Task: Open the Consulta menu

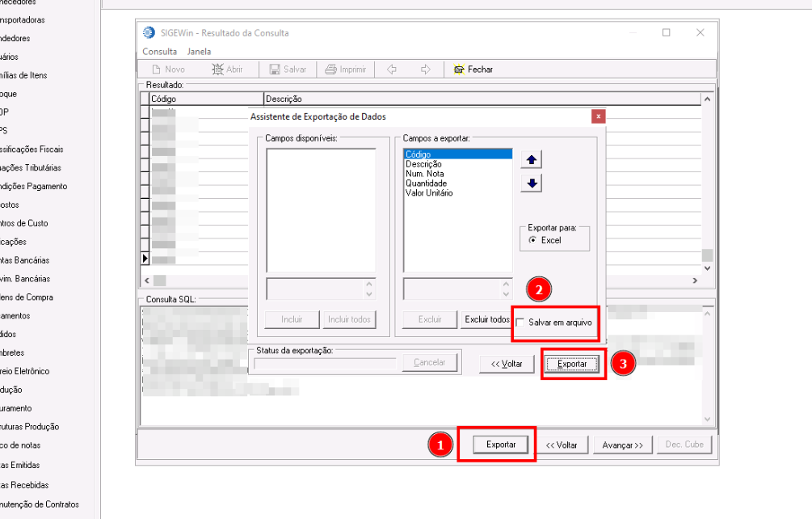Action: click(x=159, y=52)
